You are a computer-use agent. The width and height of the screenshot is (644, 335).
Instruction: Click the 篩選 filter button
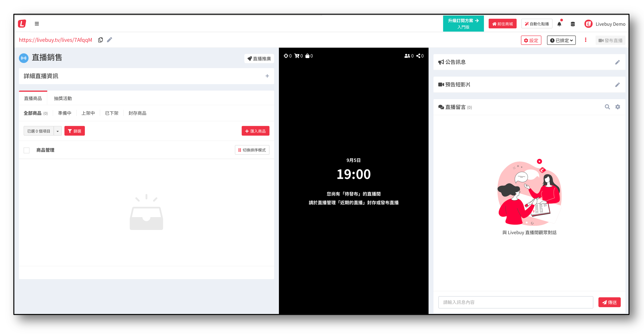coord(75,131)
